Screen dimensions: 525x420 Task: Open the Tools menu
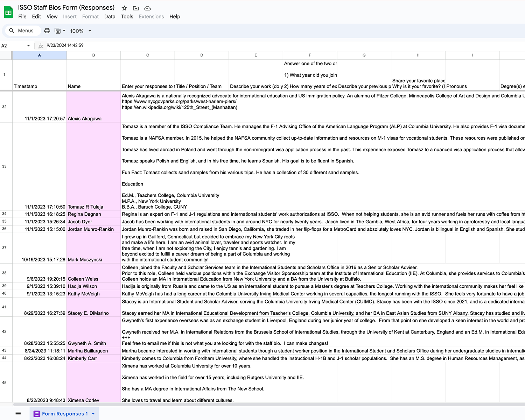pyautogui.click(x=127, y=16)
